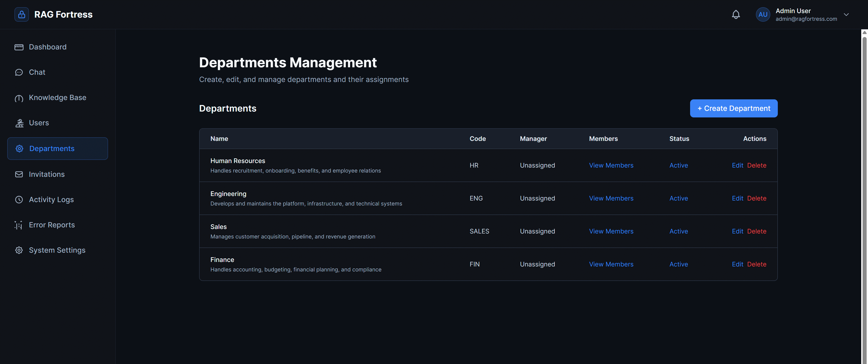Screen dimensions: 868x364
Task: Click the Create Department button
Action: coord(734,108)
